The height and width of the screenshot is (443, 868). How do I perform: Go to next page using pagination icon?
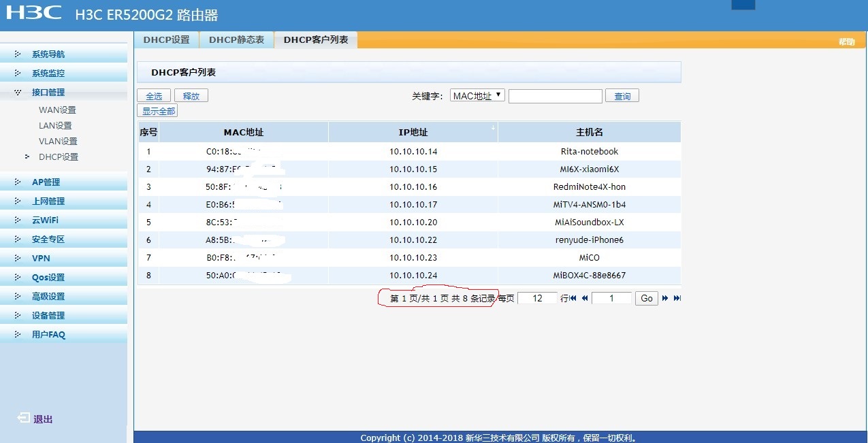[x=665, y=298]
